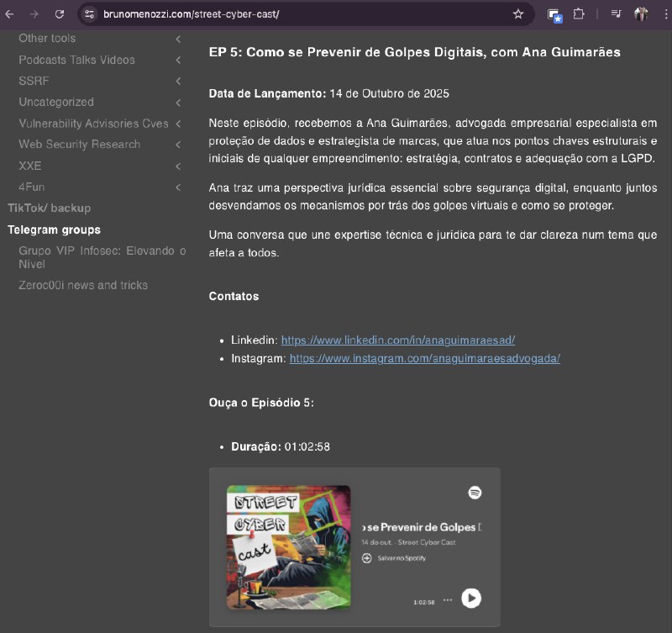Open the browser extensions puzzle icon
Image resolution: width=672 pixels, height=633 pixels.
click(x=579, y=14)
